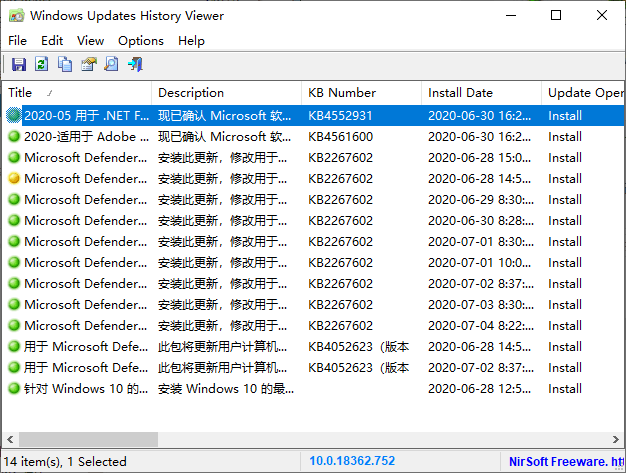Select the row with KB4561600
This screenshot has width=626, height=473.
(313, 137)
